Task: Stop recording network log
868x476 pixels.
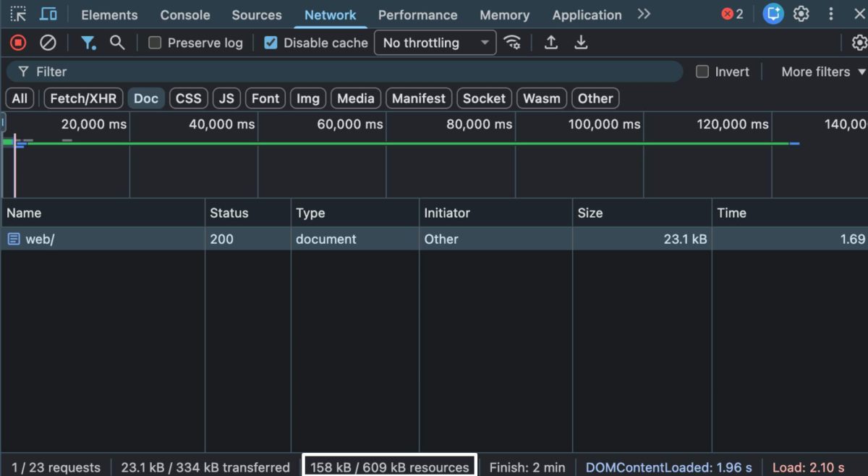Action: tap(18, 43)
